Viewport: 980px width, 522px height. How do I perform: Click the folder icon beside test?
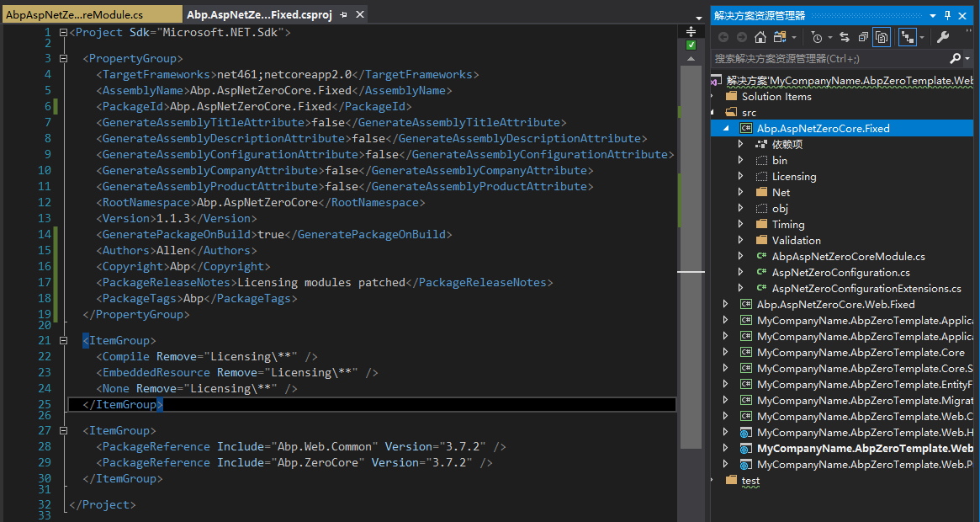(731, 481)
